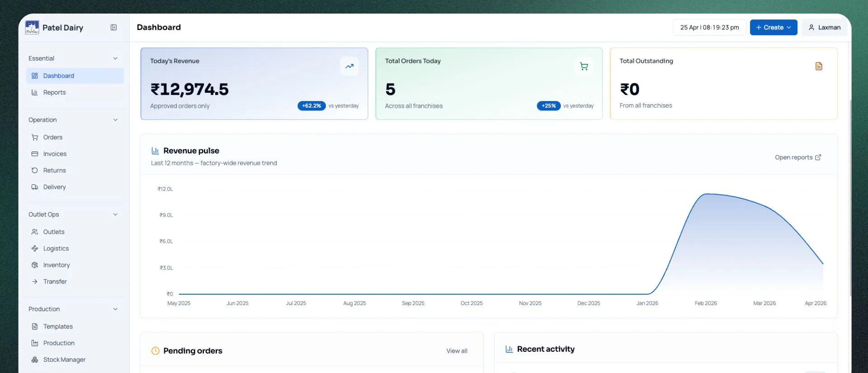Click the Revenue pulse subtitle text
The height and width of the screenshot is (373, 868).
pyautogui.click(x=214, y=163)
